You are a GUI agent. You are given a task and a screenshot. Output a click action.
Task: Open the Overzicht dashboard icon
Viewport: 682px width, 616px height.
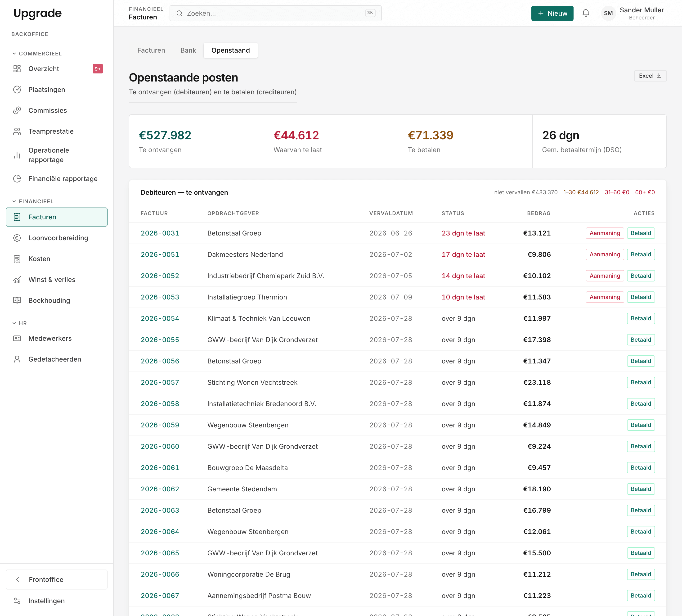[17, 69]
